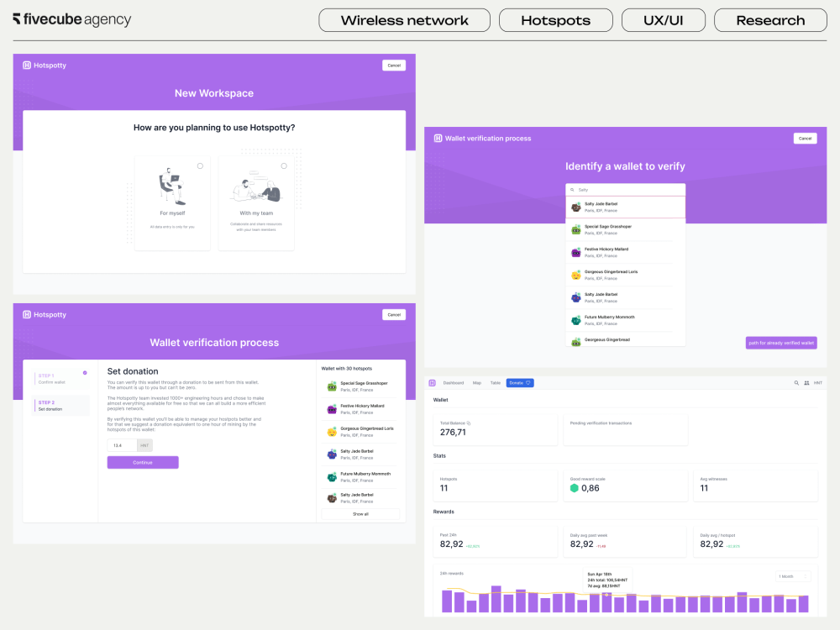Select highlighted Salty Jade Barbel search result
This screenshot has height=630, width=840.
(625, 207)
